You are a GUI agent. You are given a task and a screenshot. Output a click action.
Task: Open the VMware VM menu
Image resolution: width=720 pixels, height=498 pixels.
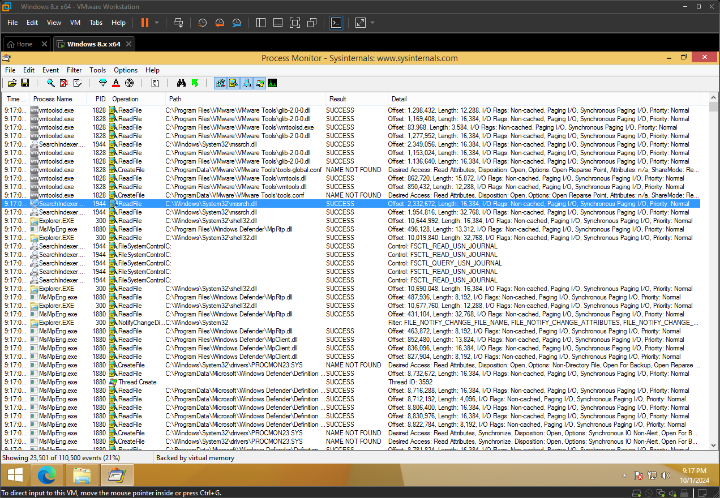[x=75, y=22]
